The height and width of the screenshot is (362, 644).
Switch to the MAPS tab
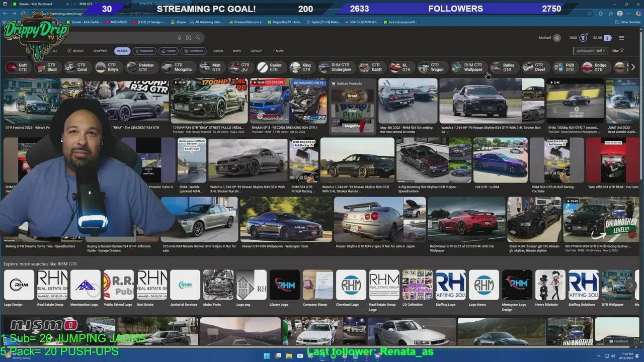point(236,51)
